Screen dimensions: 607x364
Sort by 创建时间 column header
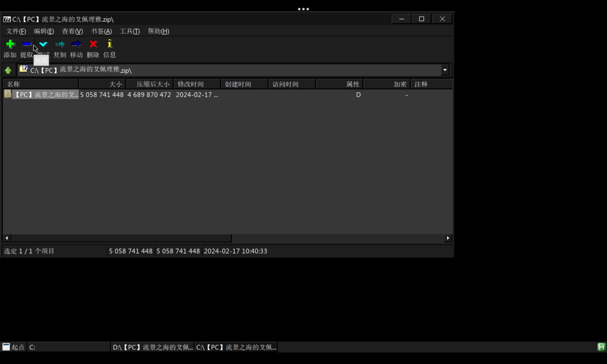click(x=245, y=84)
